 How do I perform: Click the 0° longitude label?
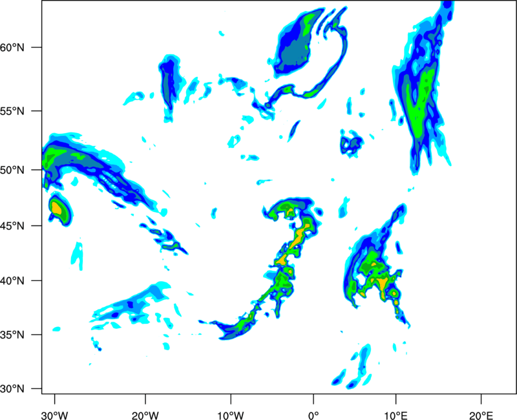[313, 415]
